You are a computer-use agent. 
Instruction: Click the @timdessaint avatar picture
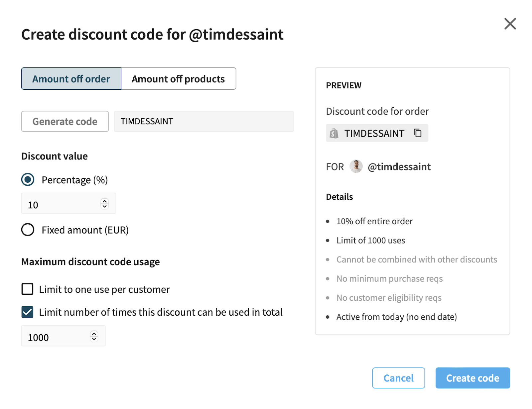pos(356,166)
